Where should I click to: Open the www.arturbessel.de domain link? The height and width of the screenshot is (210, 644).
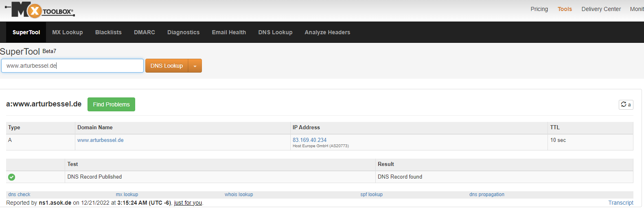pyautogui.click(x=101, y=140)
